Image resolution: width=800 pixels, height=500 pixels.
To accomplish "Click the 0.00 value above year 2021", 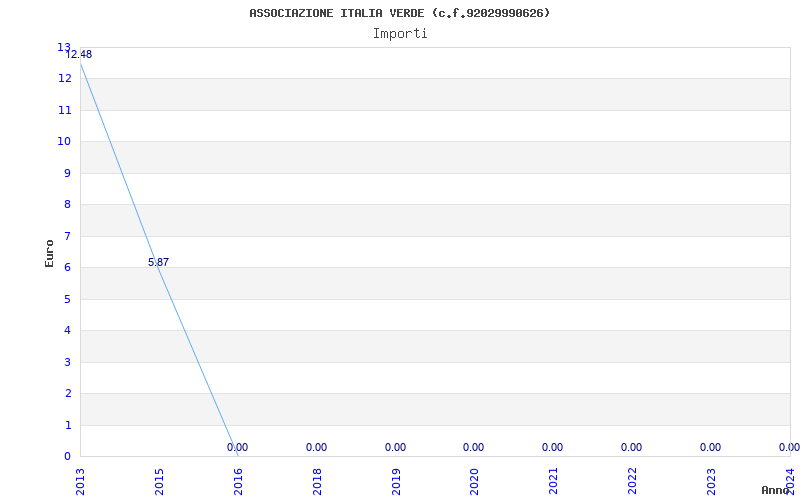I will pos(553,447).
